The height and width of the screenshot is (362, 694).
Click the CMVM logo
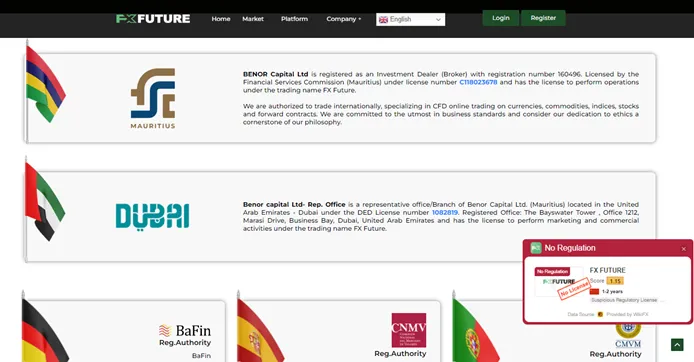coord(628,335)
